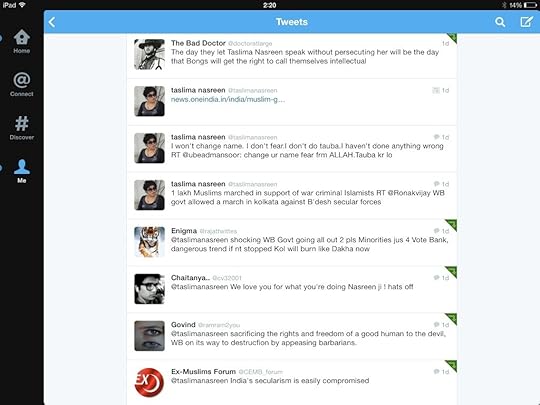Tap conversation bubble icon on Enigma's tweet
This screenshot has height=405, width=540.
[436, 231]
